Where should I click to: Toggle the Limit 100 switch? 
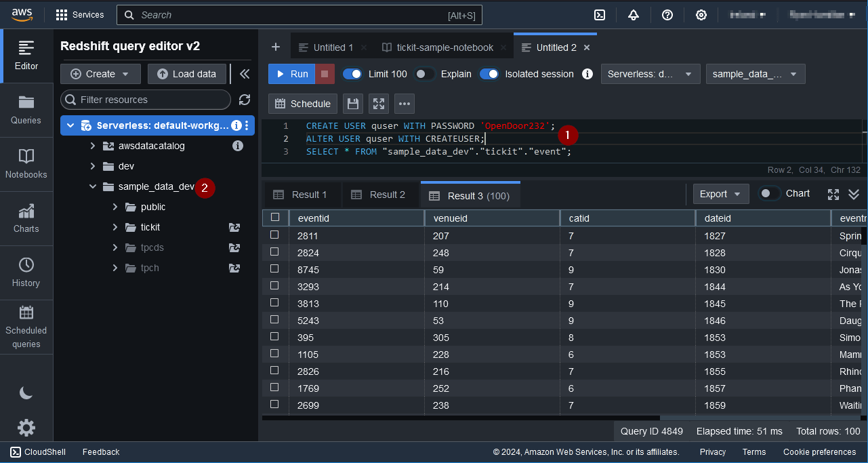click(x=352, y=74)
